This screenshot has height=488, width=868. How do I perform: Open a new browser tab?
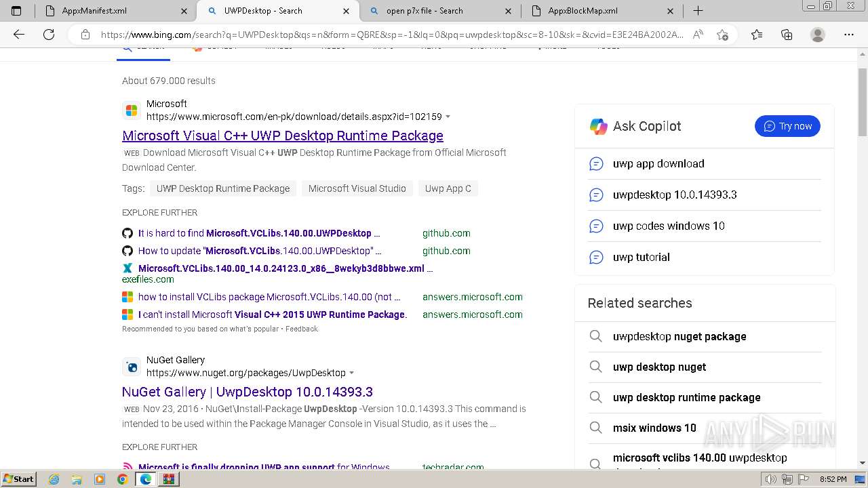698,11
